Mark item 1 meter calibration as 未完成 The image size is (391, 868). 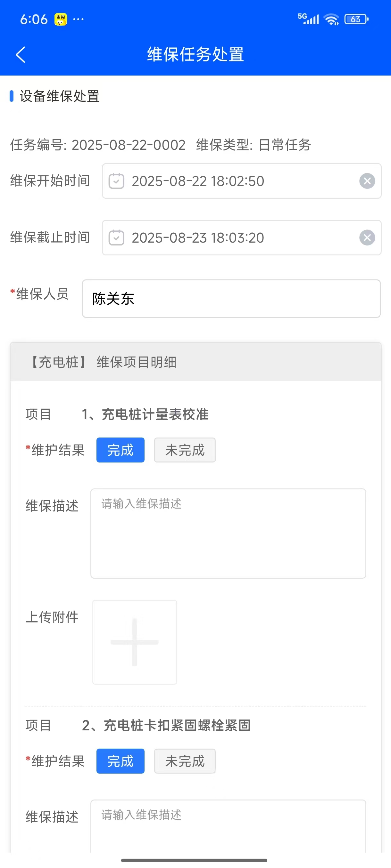[185, 450]
